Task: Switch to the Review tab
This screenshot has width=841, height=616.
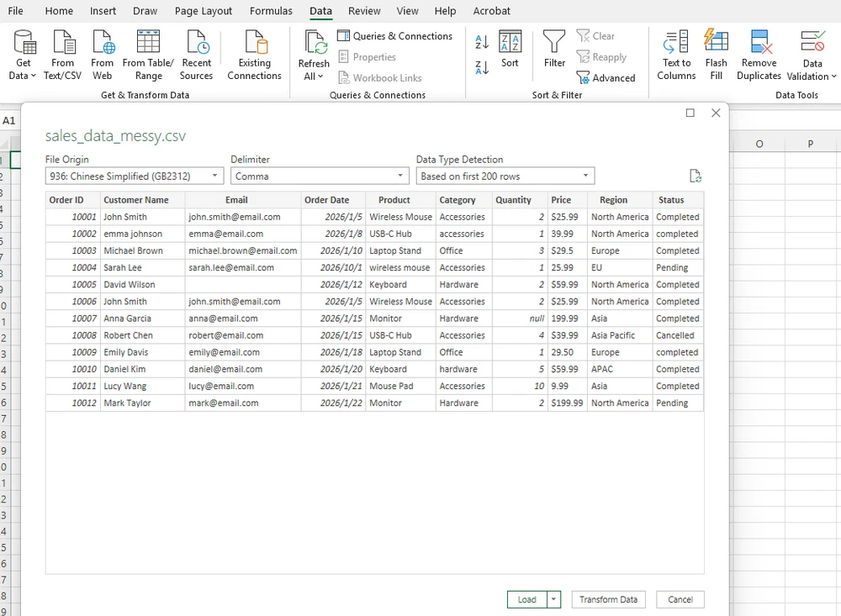Action: pyautogui.click(x=364, y=11)
